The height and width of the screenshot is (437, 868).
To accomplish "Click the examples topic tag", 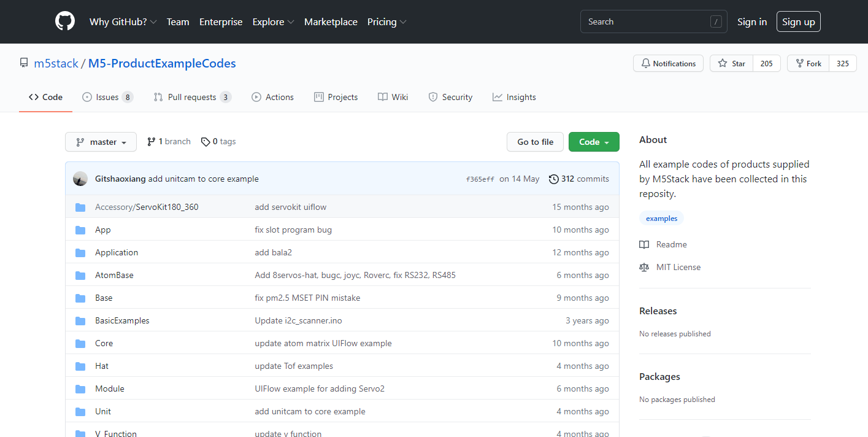I will (x=661, y=218).
